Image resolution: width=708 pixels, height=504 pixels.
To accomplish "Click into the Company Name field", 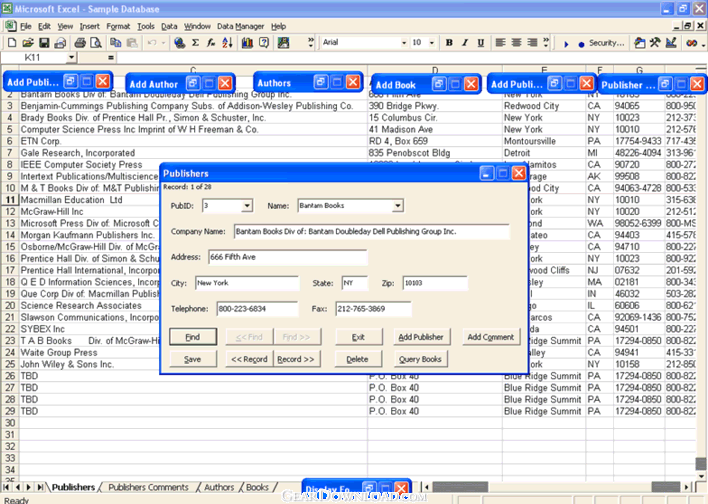I will (372, 232).
